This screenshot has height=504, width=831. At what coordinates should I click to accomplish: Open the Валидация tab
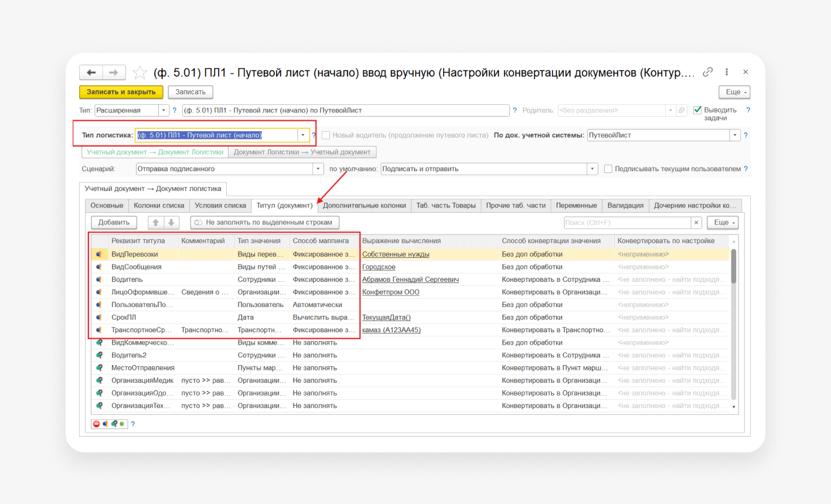[625, 206]
